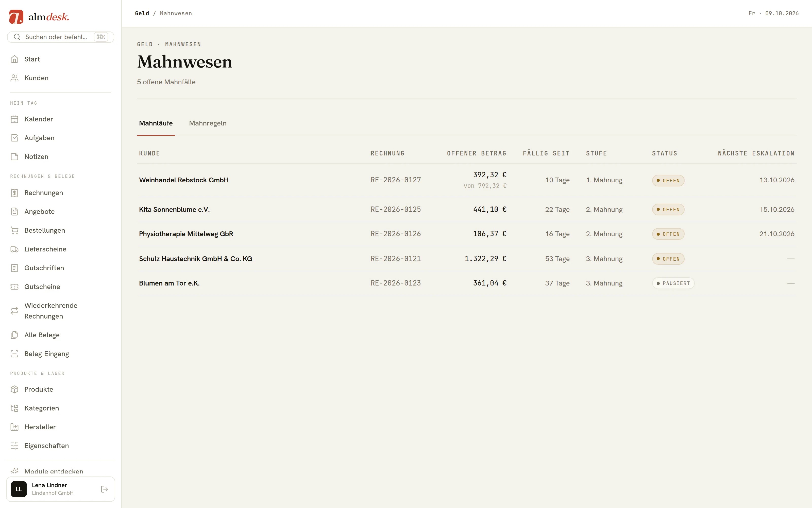Click the Angebote document icon
The height and width of the screenshot is (508, 812).
tap(14, 212)
